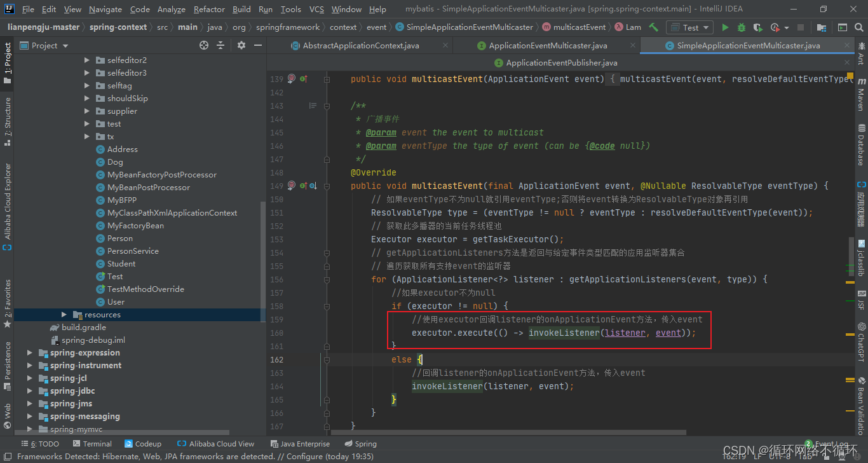Screen dimensions: 868x463
Task: Open the Search Everywhere magnifier icon
Action: (x=858, y=27)
